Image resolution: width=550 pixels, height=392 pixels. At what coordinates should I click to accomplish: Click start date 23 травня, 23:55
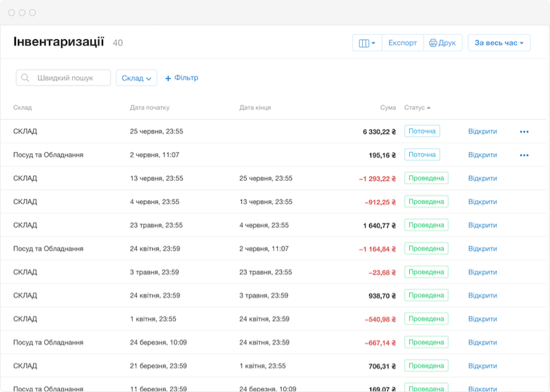(x=156, y=226)
